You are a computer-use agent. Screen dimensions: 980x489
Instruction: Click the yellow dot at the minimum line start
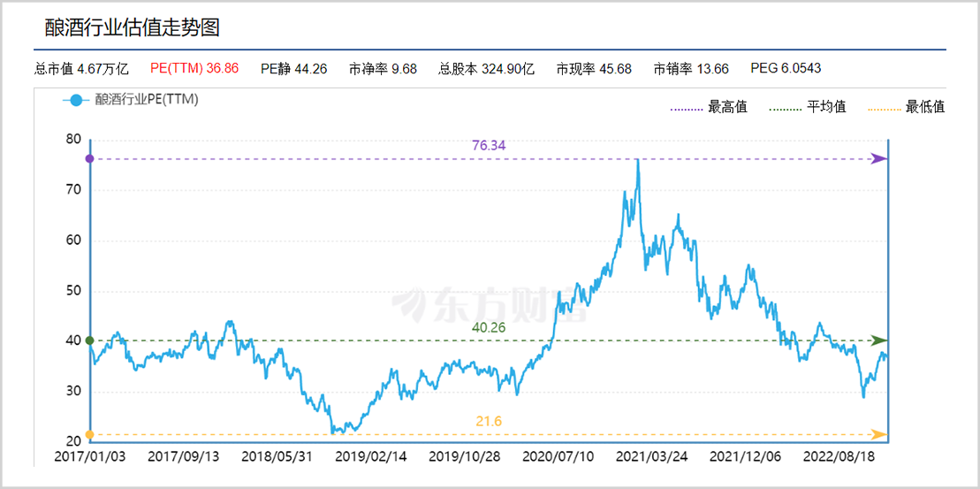[89, 434]
